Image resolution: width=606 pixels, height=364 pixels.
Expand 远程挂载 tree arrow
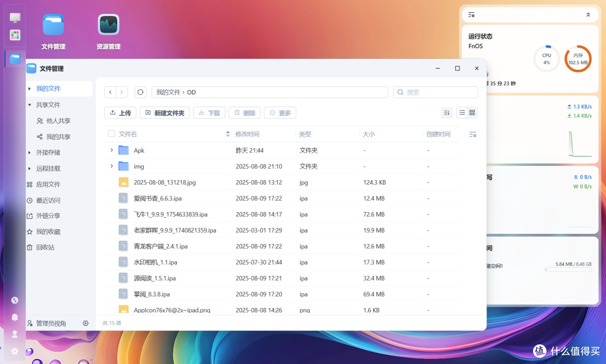(x=30, y=168)
